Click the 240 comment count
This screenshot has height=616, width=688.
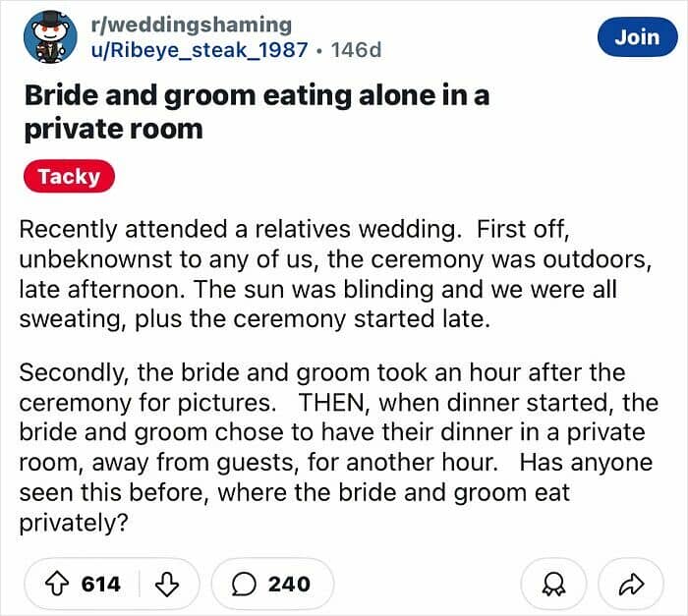288,584
